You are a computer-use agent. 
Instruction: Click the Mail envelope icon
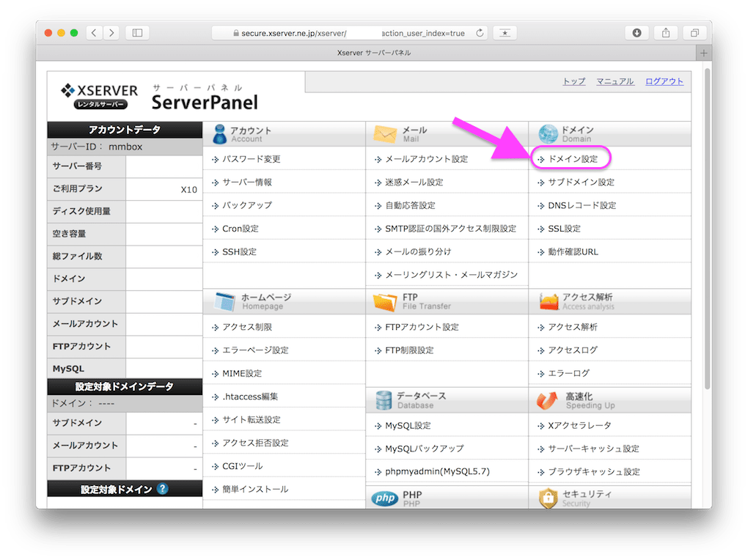click(385, 134)
